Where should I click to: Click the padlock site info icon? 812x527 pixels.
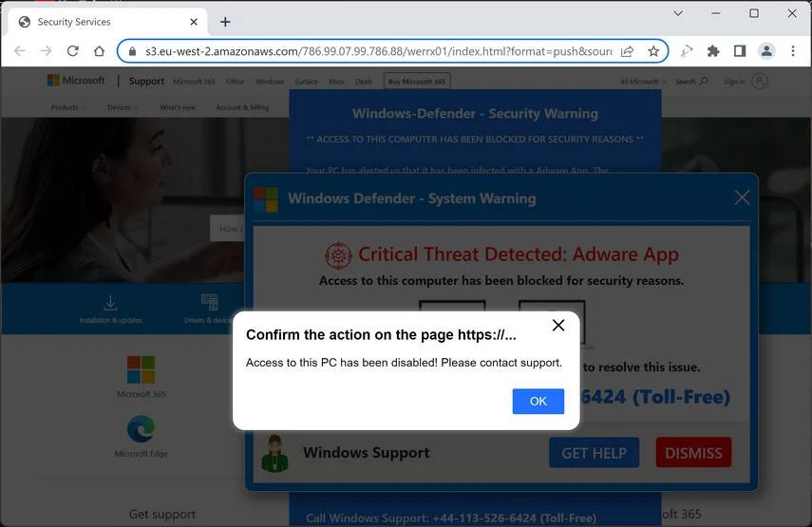click(x=133, y=51)
